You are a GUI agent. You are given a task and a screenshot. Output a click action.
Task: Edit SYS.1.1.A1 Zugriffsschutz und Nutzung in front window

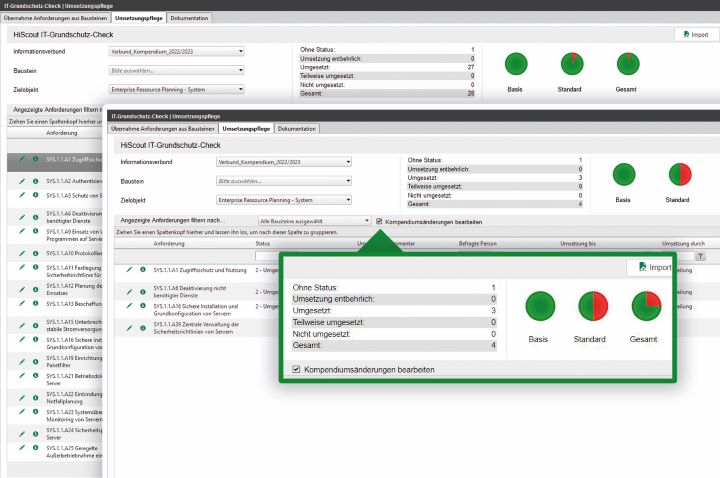129,270
